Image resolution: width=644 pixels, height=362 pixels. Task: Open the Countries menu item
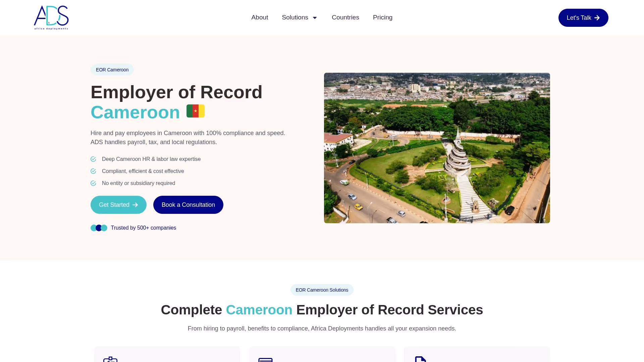pyautogui.click(x=345, y=17)
